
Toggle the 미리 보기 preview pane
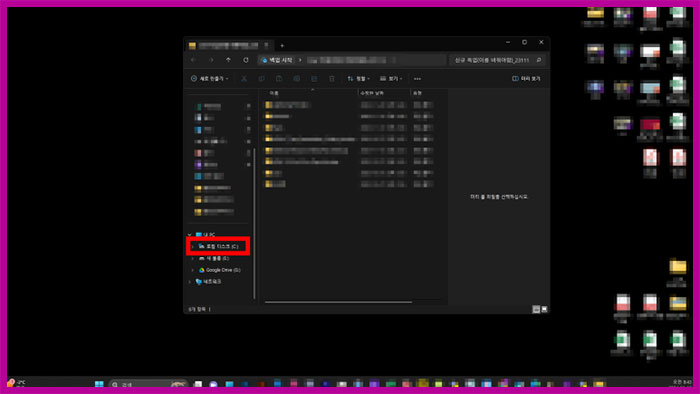pos(526,79)
